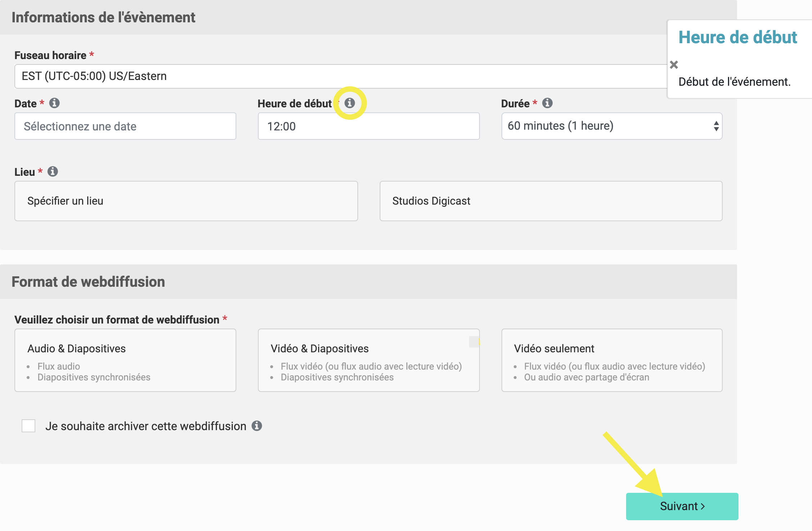The image size is (812, 531).
Task: Click the Heure de début info icon
Action: (x=349, y=103)
